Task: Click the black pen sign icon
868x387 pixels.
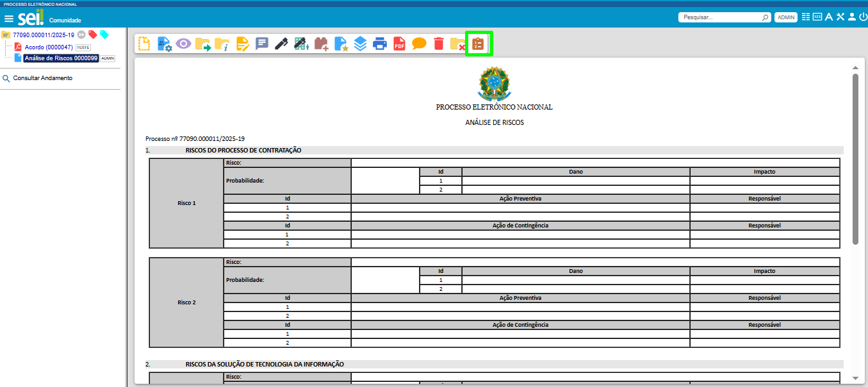Action: pyautogui.click(x=281, y=44)
